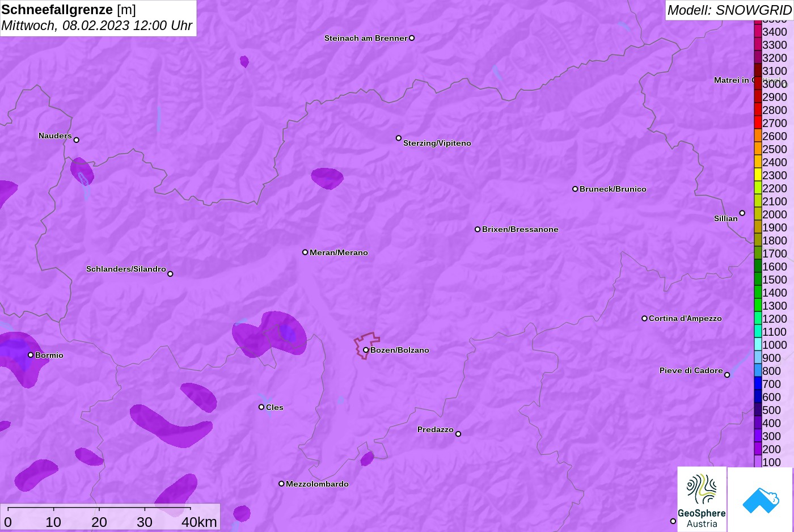Select the 2500 m legend color swatch

[x=758, y=149]
